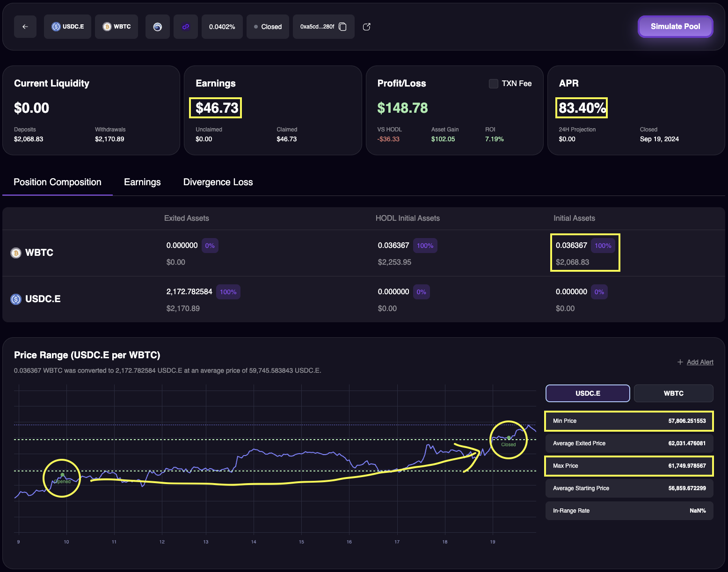Copy the 0xa5cd...280f wallet address

pyautogui.click(x=342, y=27)
